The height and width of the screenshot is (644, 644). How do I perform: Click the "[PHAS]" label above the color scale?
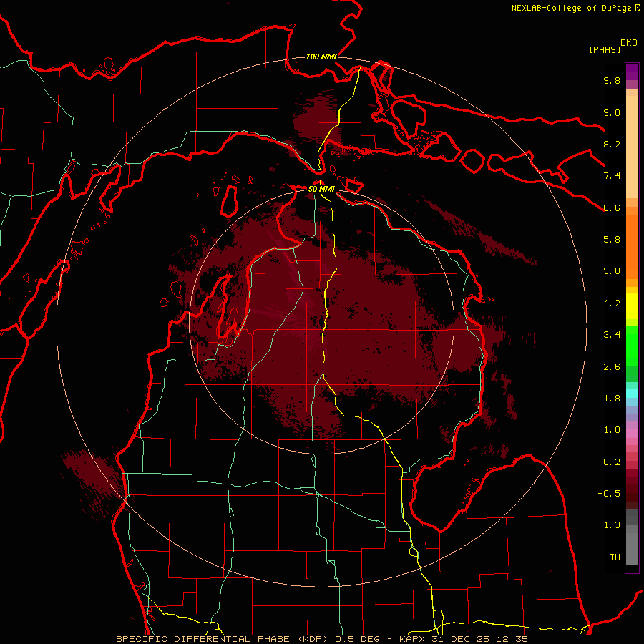click(605, 49)
